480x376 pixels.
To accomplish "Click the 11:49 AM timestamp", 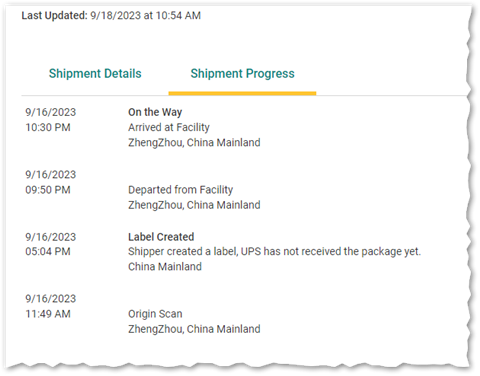I will (x=48, y=314).
